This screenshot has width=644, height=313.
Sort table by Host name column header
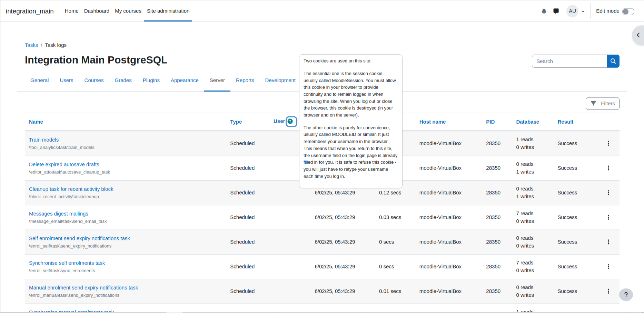click(x=433, y=122)
